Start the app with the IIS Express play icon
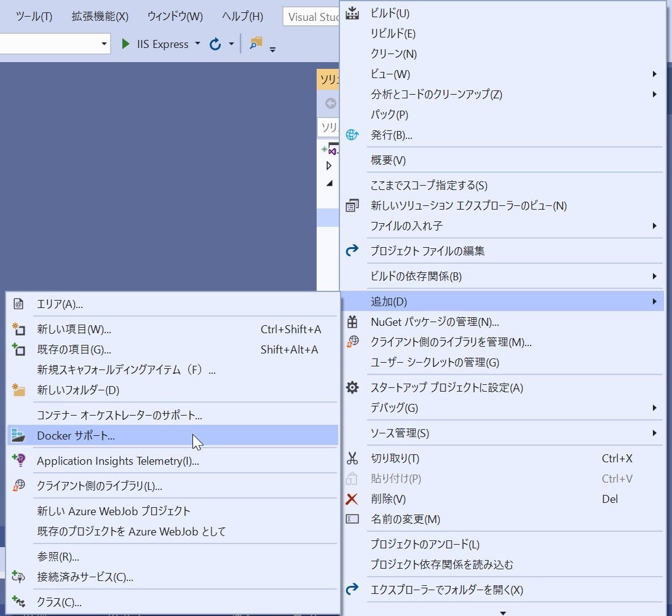Image resolution: width=672 pixels, height=616 pixels. (x=125, y=44)
